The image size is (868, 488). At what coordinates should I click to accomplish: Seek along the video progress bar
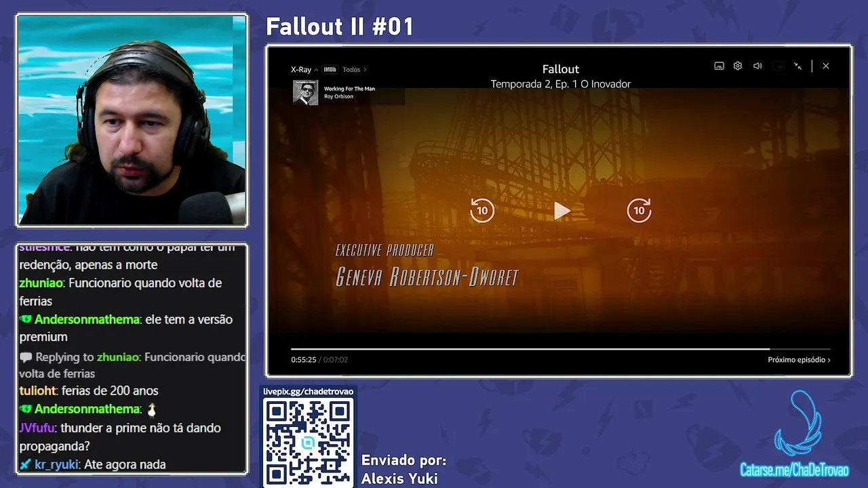561,349
